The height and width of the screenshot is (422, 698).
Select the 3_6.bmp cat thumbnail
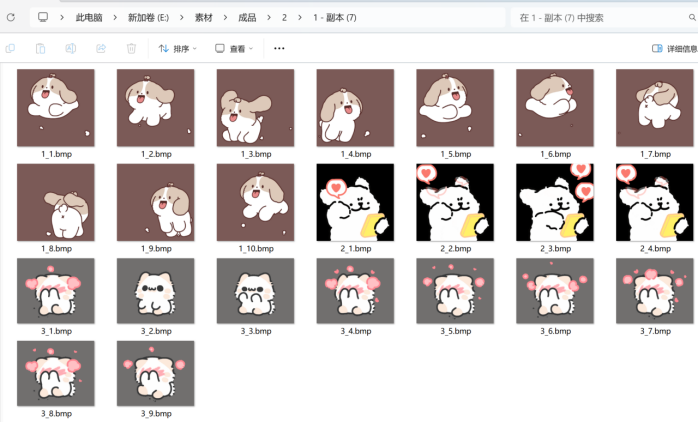click(555, 291)
